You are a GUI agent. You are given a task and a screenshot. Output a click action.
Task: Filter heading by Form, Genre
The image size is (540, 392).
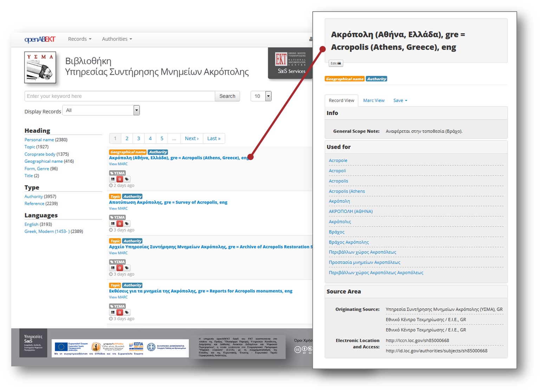point(37,168)
